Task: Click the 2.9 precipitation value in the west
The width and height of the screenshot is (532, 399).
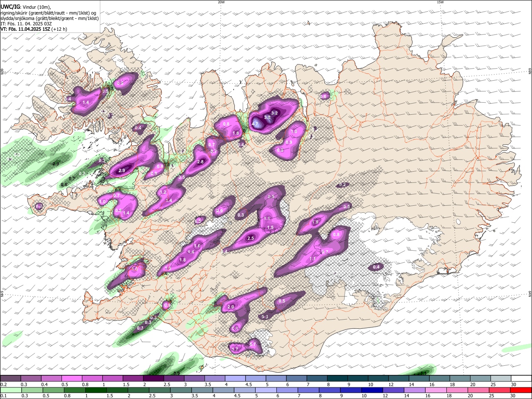Action: (x=122, y=170)
